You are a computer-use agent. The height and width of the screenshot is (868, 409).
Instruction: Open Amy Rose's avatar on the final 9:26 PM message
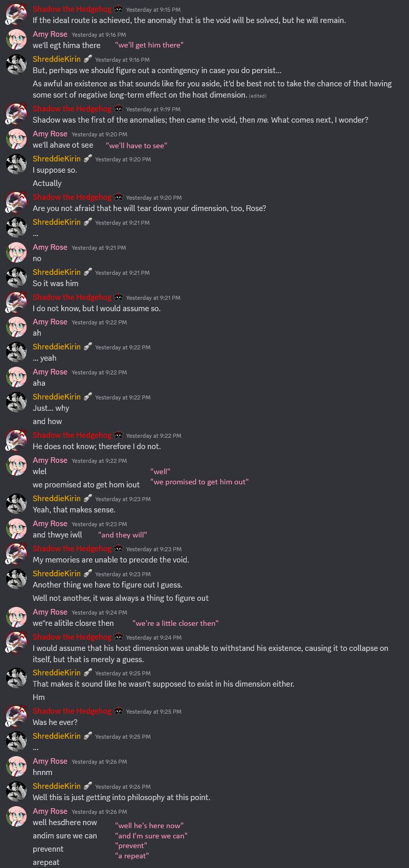(x=16, y=816)
